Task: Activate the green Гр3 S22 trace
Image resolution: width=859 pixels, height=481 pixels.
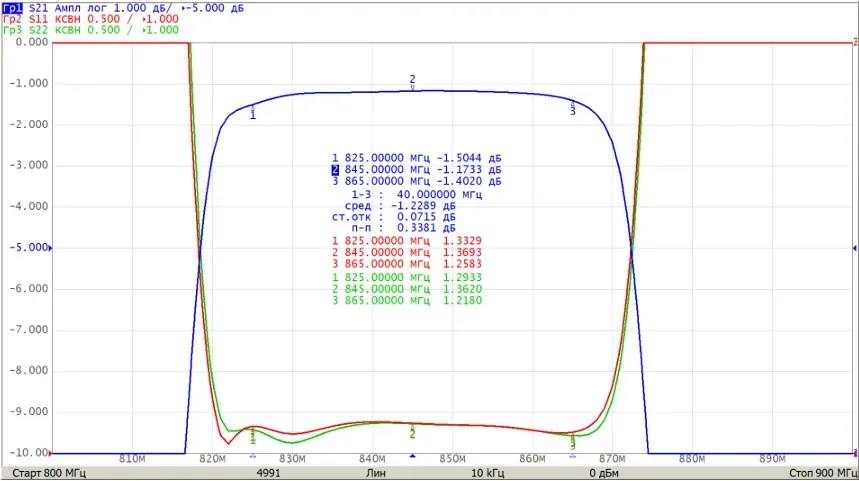Action: [90, 30]
